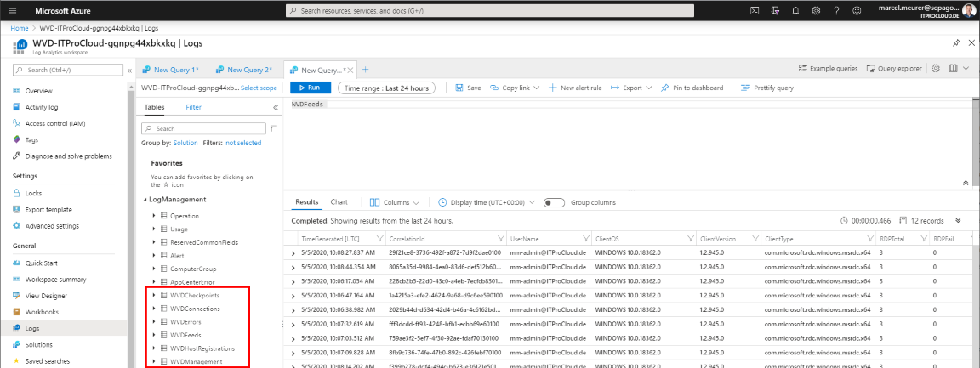The width and height of the screenshot is (980, 368).
Task: Open Display time UTC dropdown
Action: pos(487,202)
